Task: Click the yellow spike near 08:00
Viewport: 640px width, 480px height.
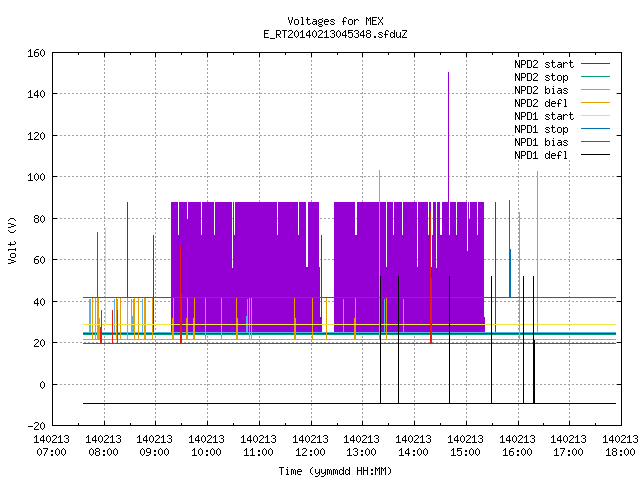Action: pos(105,276)
